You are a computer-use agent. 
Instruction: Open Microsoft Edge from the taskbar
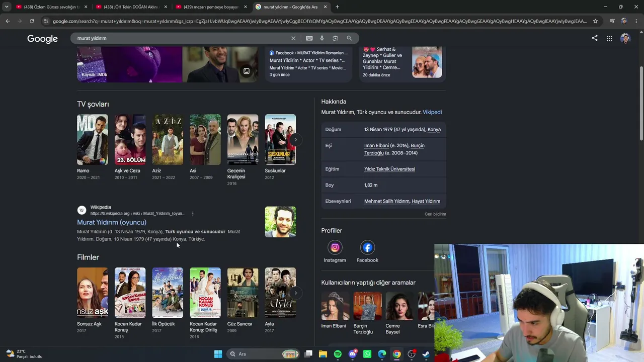(x=382, y=354)
